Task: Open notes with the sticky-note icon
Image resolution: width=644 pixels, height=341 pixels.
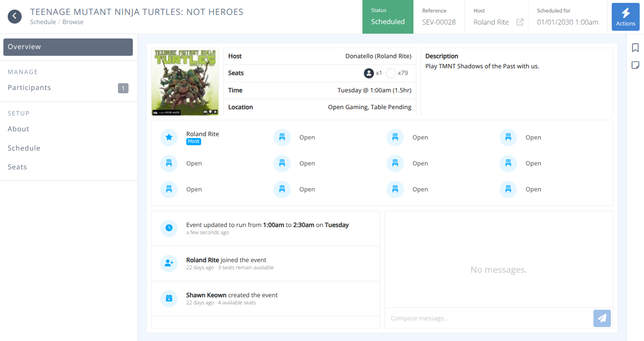Action: pyautogui.click(x=635, y=64)
